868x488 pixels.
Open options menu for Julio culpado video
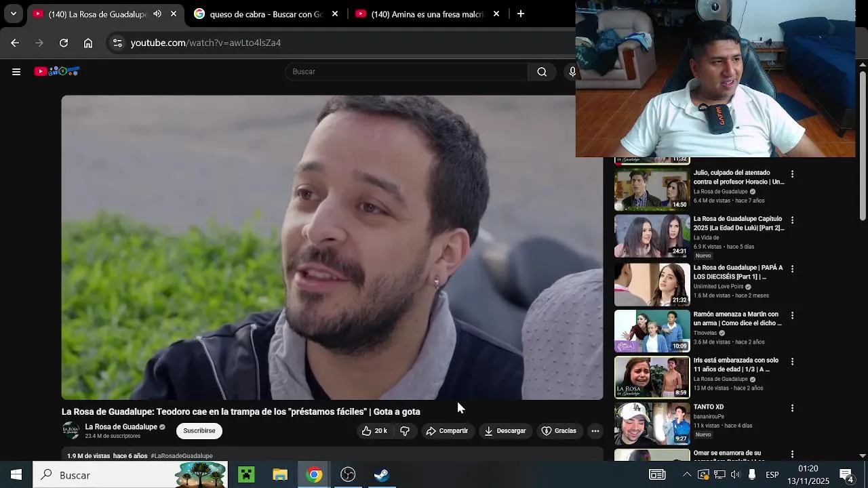pos(792,174)
